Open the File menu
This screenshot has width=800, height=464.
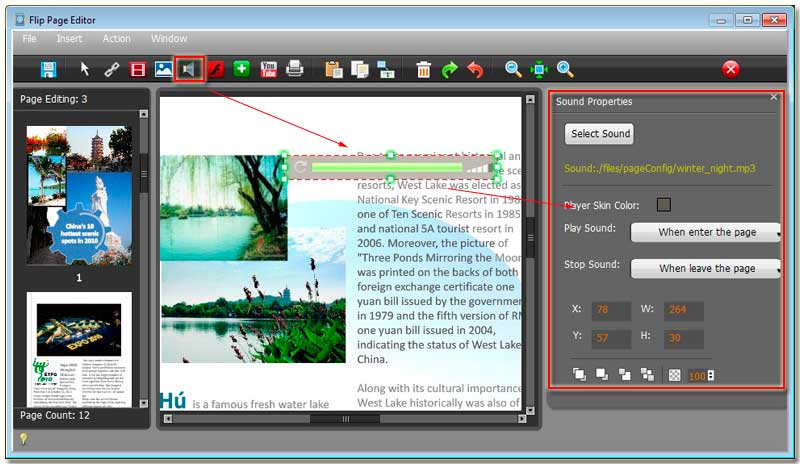(30, 39)
